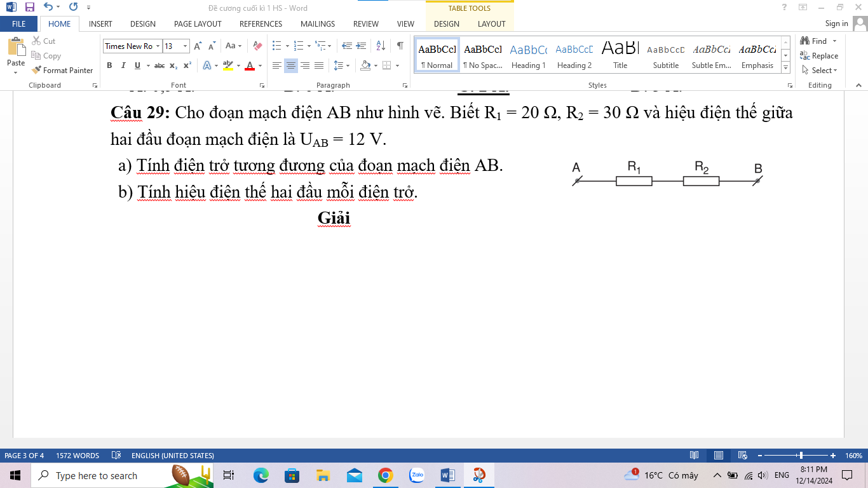Align text to the left
The height and width of the screenshot is (488, 868).
point(277,65)
